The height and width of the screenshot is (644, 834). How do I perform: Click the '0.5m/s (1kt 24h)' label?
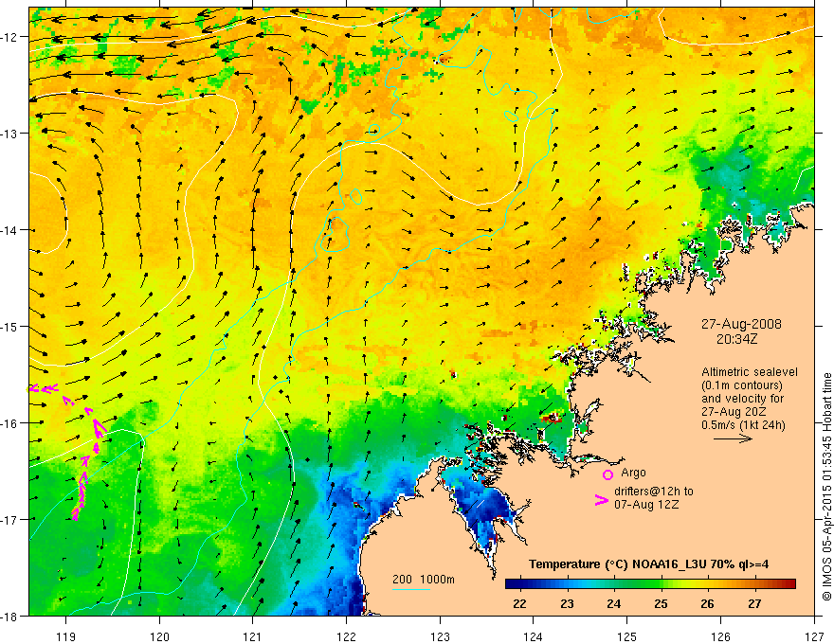click(x=743, y=425)
